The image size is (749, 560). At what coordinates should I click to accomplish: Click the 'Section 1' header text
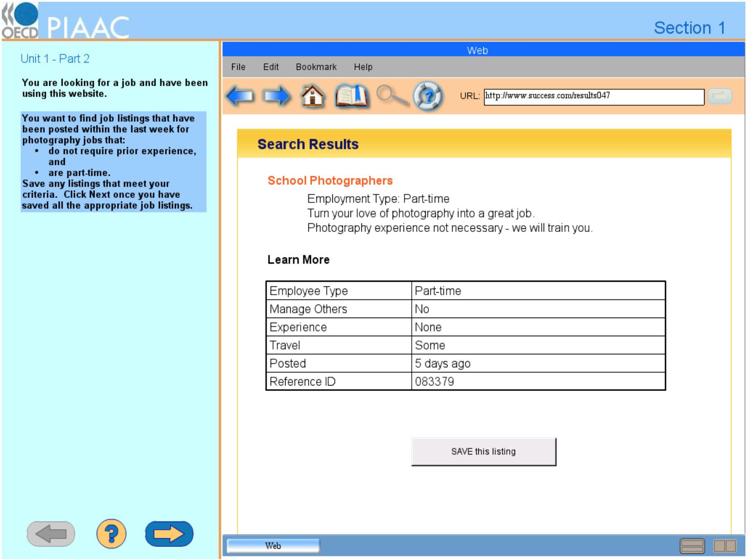click(x=690, y=28)
